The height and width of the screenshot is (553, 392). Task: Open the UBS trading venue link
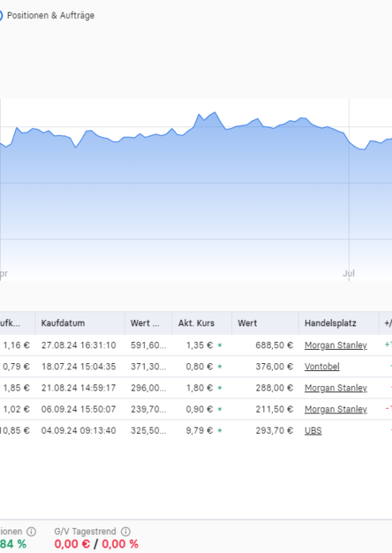(x=313, y=431)
